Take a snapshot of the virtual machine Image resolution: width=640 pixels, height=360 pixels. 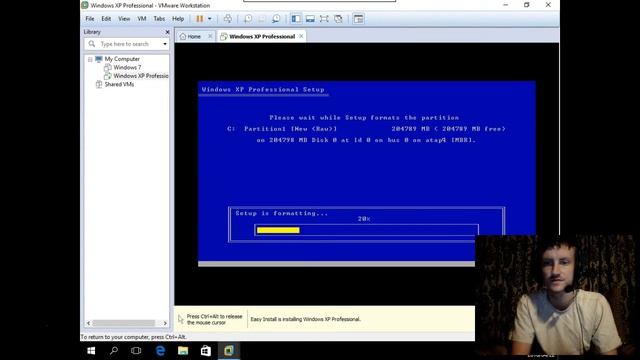tap(248, 19)
